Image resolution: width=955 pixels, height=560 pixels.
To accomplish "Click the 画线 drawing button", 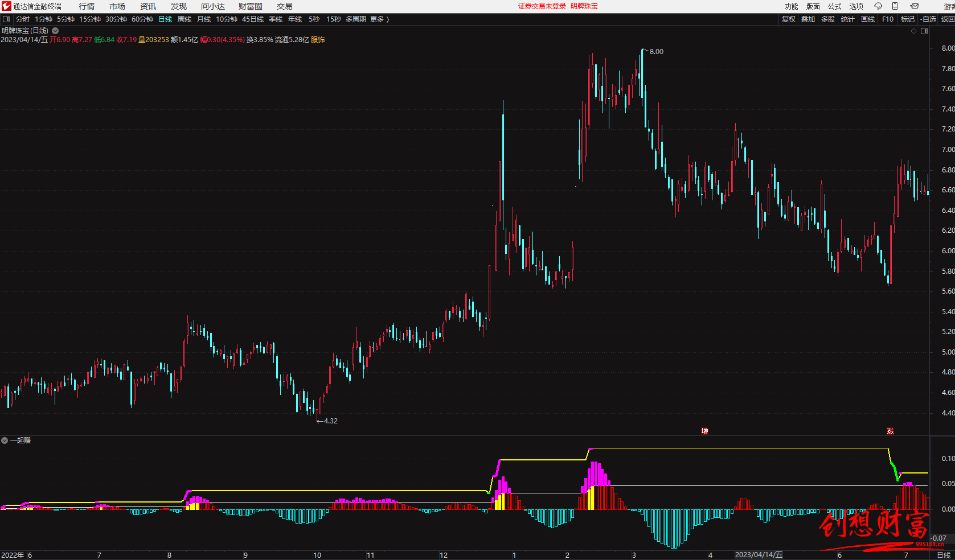I will point(867,19).
